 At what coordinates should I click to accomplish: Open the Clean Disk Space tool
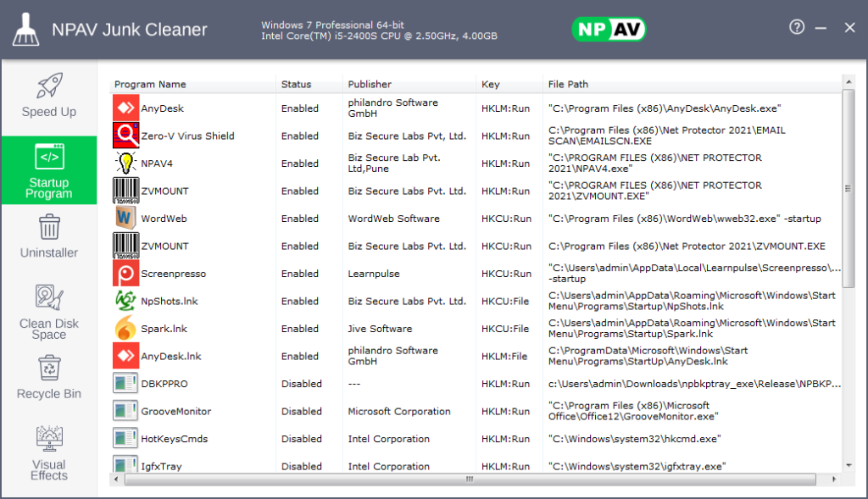point(48,312)
